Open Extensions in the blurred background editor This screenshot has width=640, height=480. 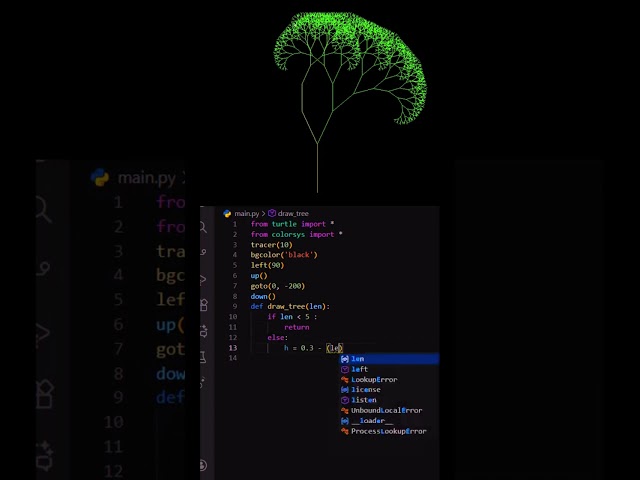(44, 394)
